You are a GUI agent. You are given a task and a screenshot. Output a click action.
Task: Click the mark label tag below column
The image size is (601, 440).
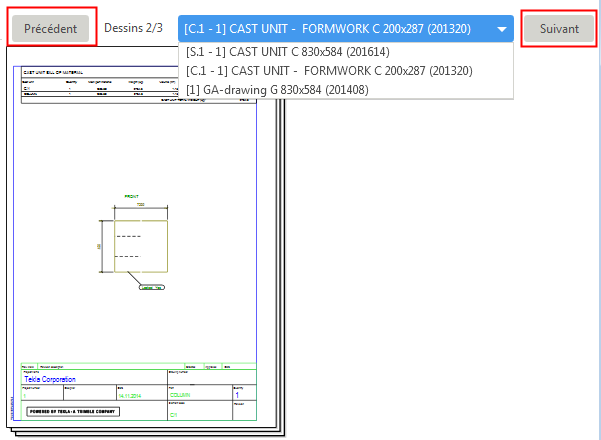click(x=153, y=287)
